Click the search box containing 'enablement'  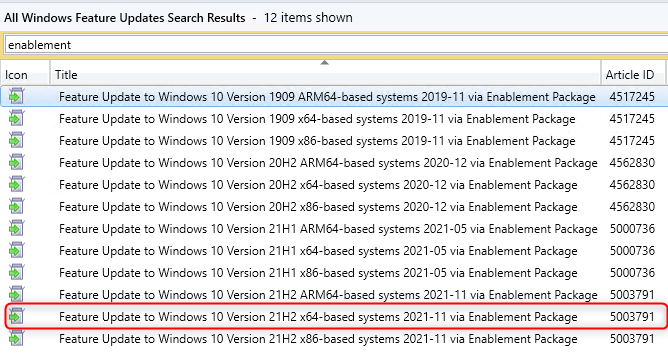[x=336, y=45]
